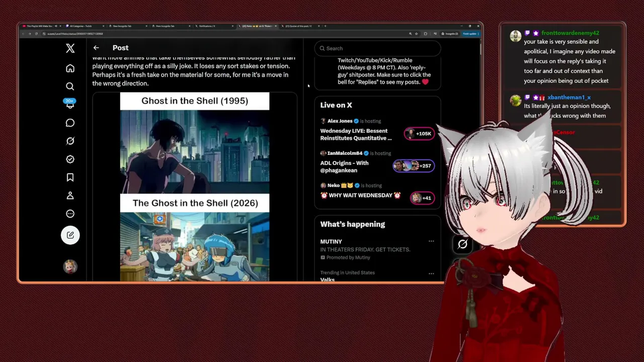Join WHY WAIT WEDNESDAY via +41 badge
This screenshot has width=644, height=362.
(x=423, y=198)
